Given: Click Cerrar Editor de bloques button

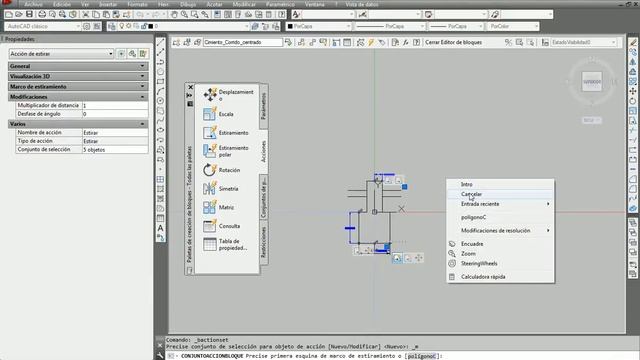Looking at the screenshot, I should pyautogui.click(x=453, y=42).
